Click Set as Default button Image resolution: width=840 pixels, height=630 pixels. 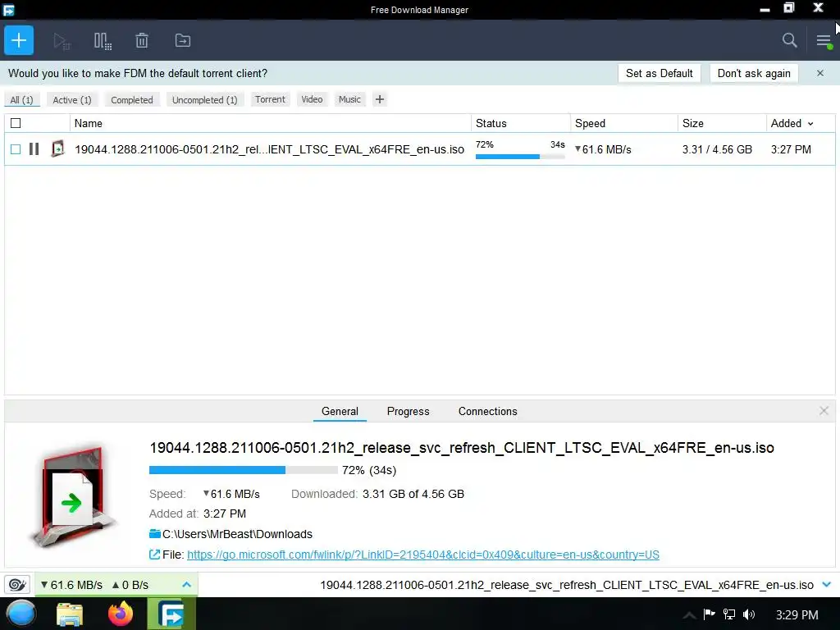[x=659, y=73]
